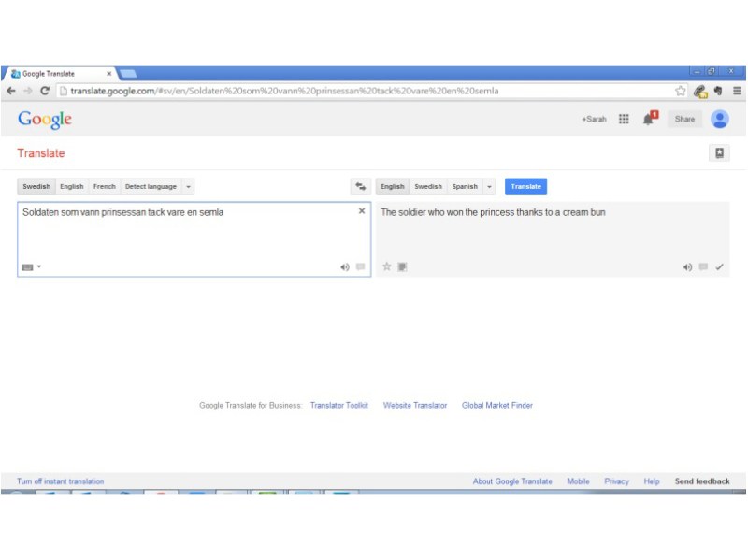Open the Google apps grid
This screenshot has height=560, width=748.
pyautogui.click(x=624, y=120)
